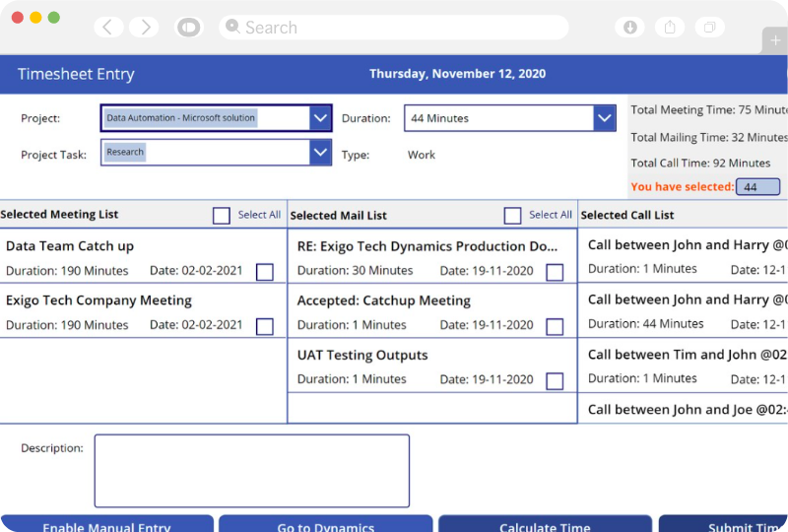Click the Selected Call List header
Screen dimensions: 788x532
627,215
